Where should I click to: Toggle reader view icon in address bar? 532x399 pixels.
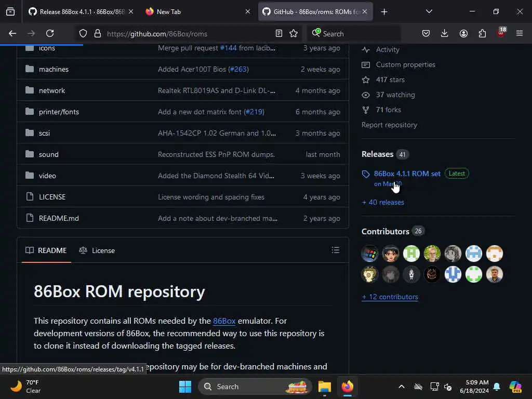[279, 34]
